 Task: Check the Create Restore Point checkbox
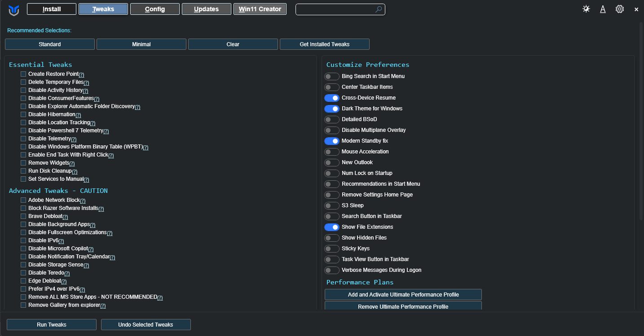[23, 74]
